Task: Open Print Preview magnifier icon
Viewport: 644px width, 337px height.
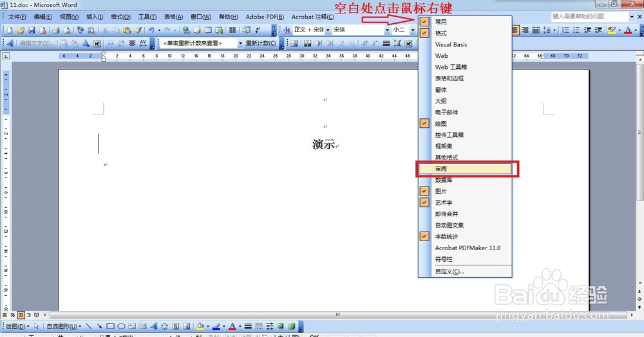Action: coord(67,30)
